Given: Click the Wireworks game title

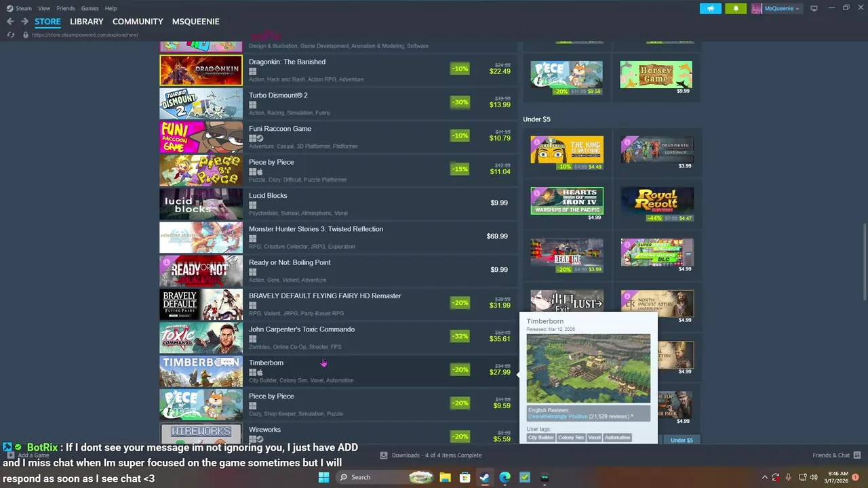Looking at the screenshot, I should [264, 430].
